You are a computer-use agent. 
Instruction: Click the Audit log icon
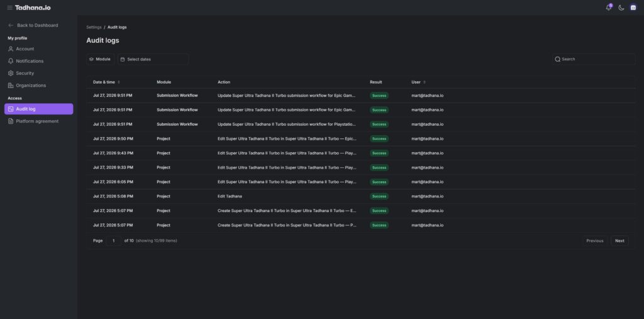pyautogui.click(x=11, y=109)
